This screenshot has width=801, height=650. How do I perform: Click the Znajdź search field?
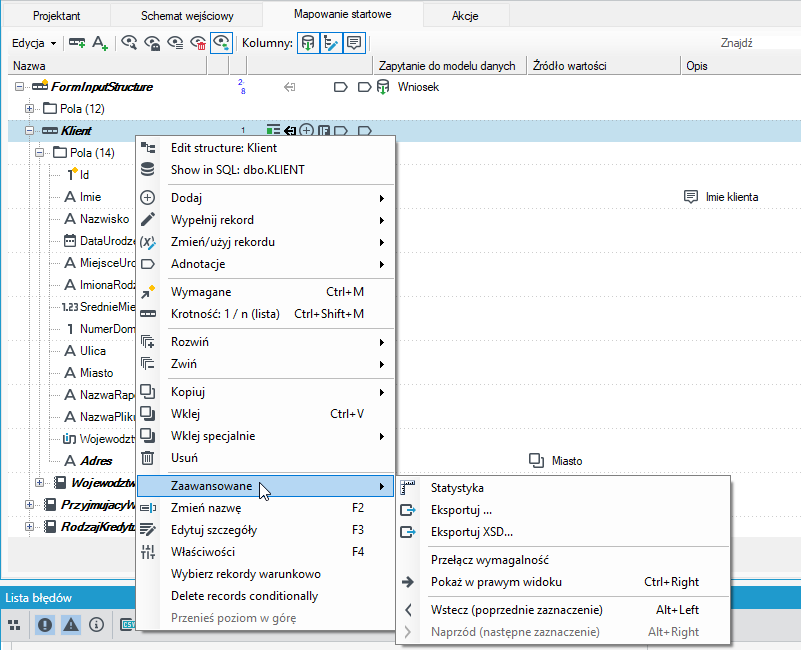tap(758, 43)
